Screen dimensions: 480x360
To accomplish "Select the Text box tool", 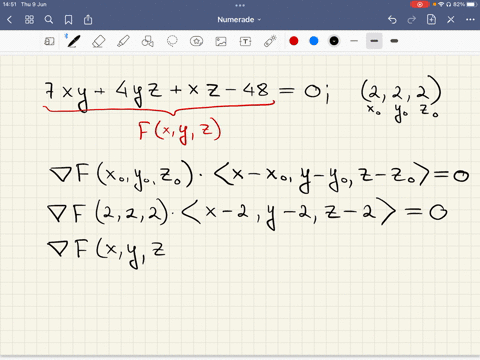I will (245, 41).
